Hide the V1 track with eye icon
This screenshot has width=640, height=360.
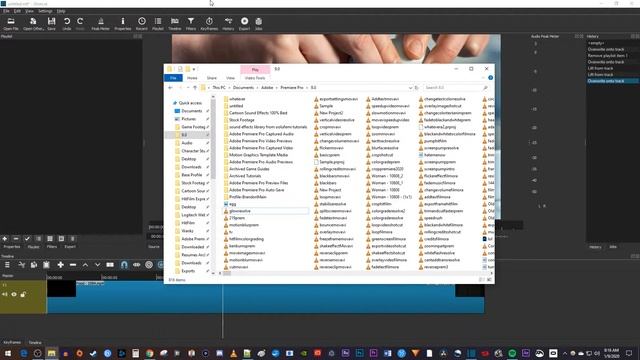point(14,294)
